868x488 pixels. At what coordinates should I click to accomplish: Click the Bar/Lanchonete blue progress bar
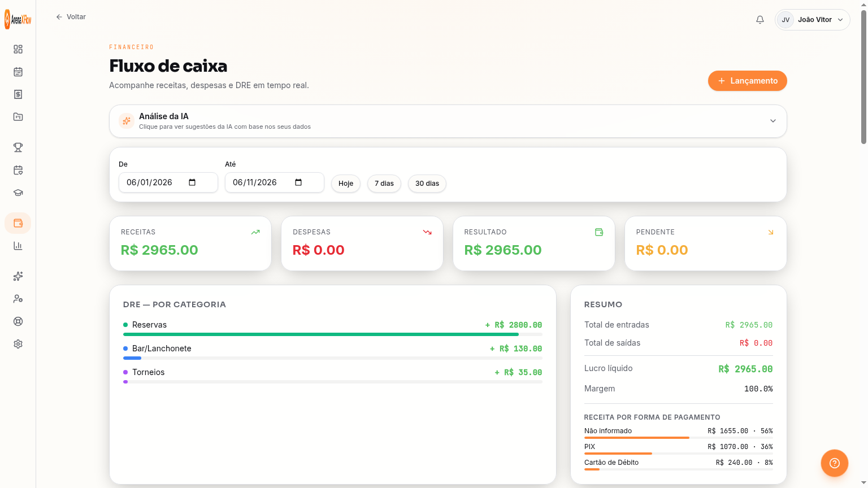tap(132, 358)
